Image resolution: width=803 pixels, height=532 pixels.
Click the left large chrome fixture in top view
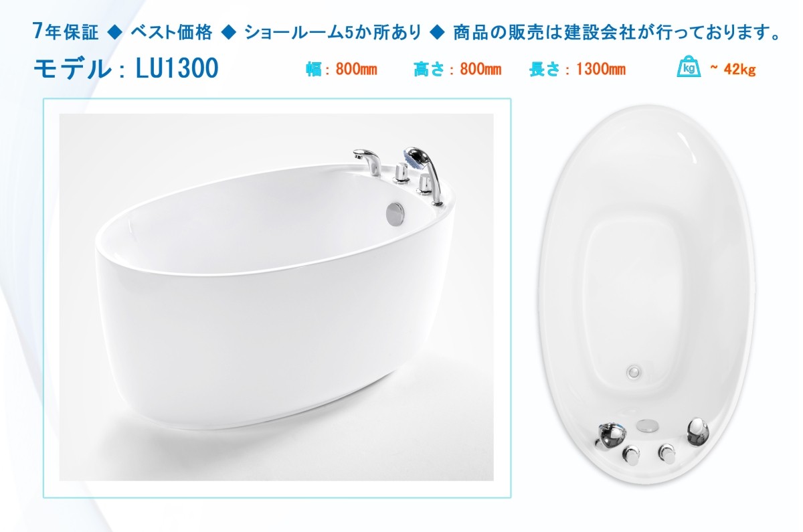pos(609,436)
